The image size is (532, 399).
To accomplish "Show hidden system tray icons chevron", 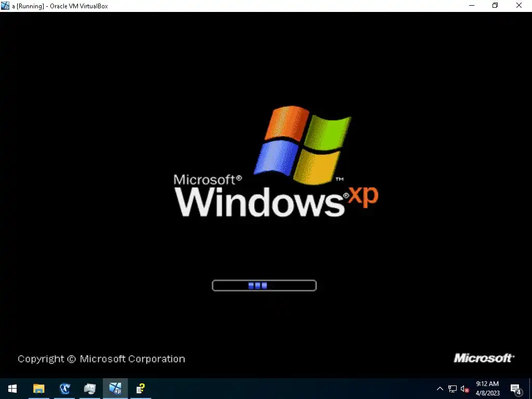I will pyautogui.click(x=440, y=389).
